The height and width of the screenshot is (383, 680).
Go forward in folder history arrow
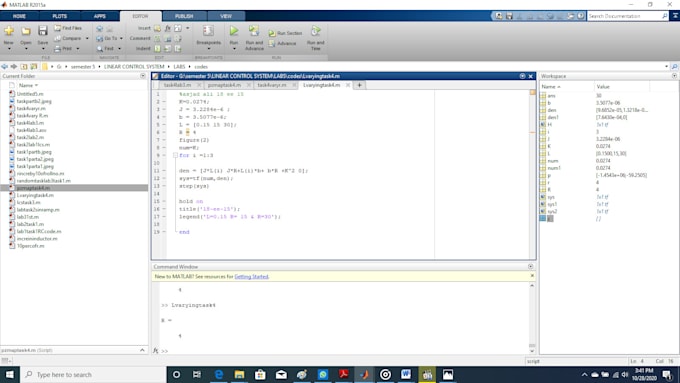14,66
